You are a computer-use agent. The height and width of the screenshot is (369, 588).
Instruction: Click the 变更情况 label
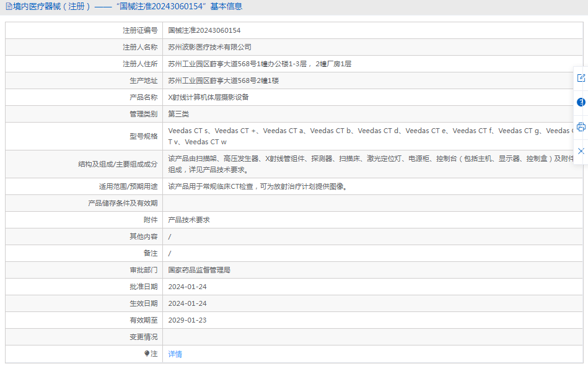pyautogui.click(x=144, y=337)
